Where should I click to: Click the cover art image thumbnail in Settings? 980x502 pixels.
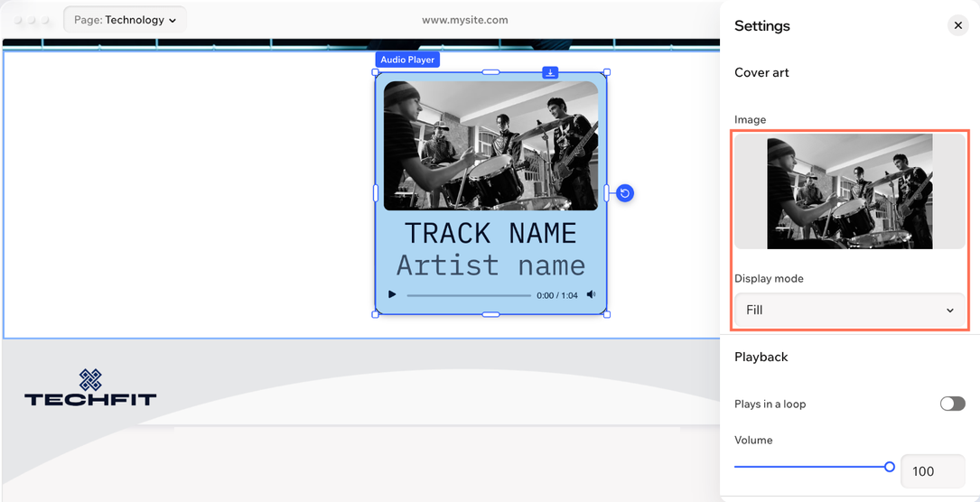coord(849,191)
